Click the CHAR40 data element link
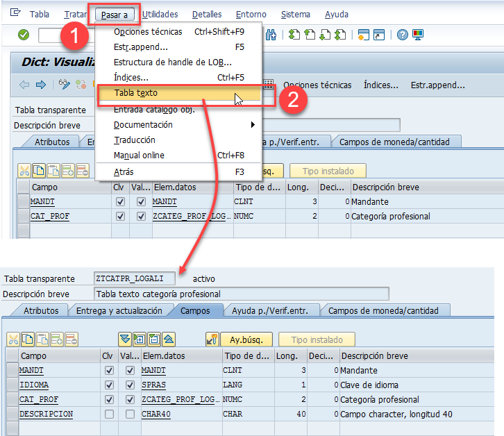 156,414
